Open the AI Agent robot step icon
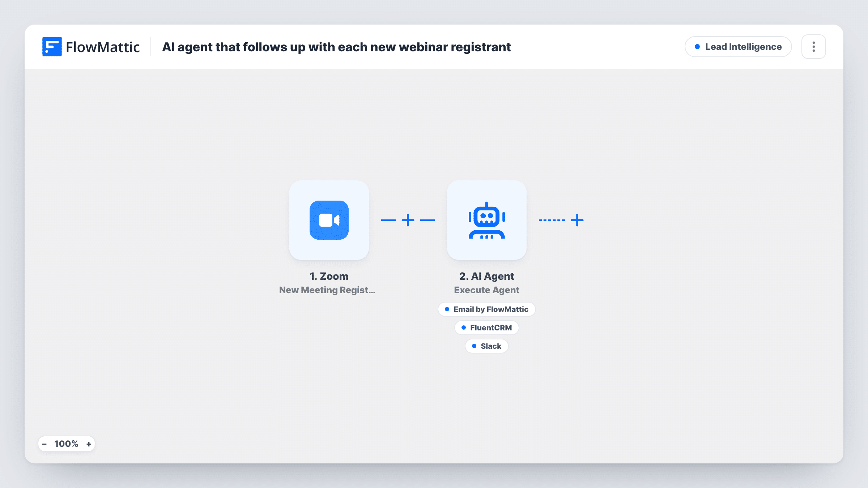 coord(486,220)
